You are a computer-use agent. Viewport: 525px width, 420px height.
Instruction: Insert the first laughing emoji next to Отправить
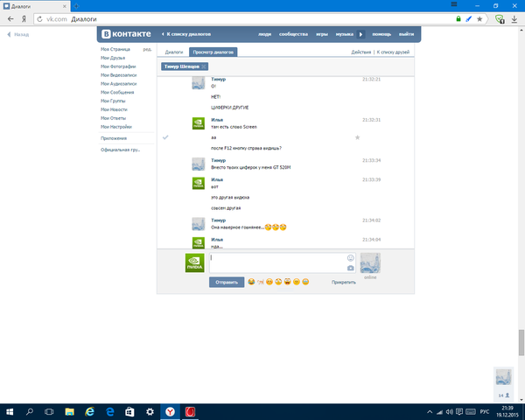coord(251,283)
